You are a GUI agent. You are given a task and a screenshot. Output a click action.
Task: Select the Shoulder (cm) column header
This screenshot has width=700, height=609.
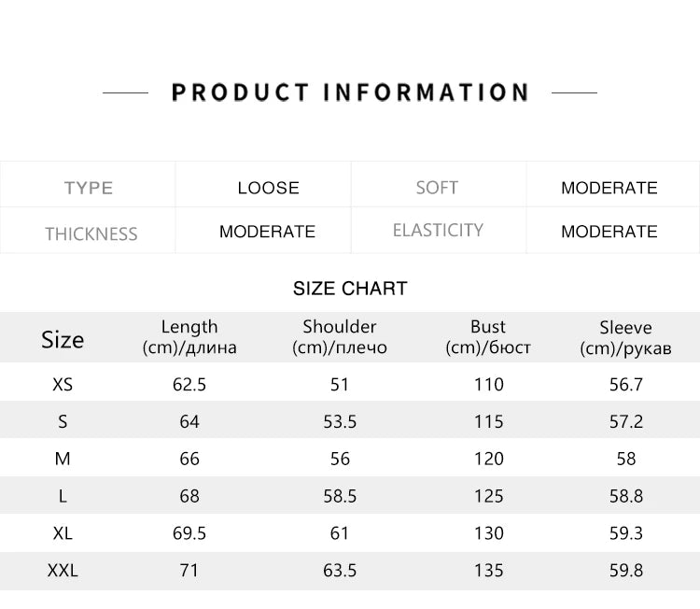(340, 337)
